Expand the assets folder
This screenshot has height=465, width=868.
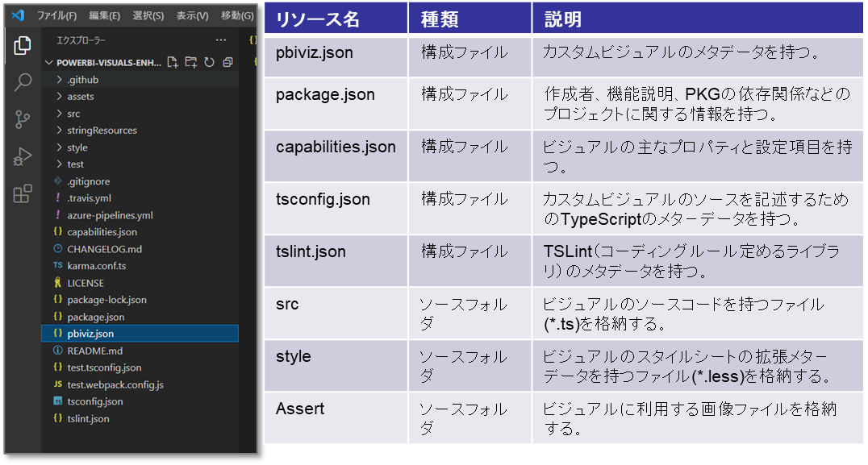coord(140,96)
